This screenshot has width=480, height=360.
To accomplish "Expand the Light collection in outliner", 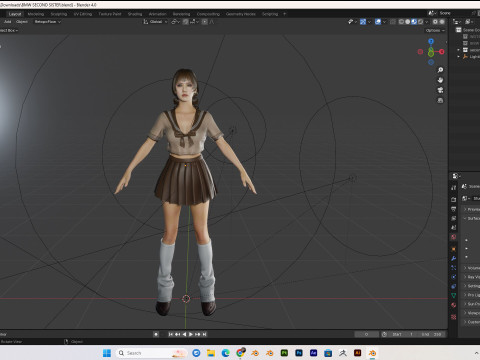I will pyautogui.click(x=459, y=57).
